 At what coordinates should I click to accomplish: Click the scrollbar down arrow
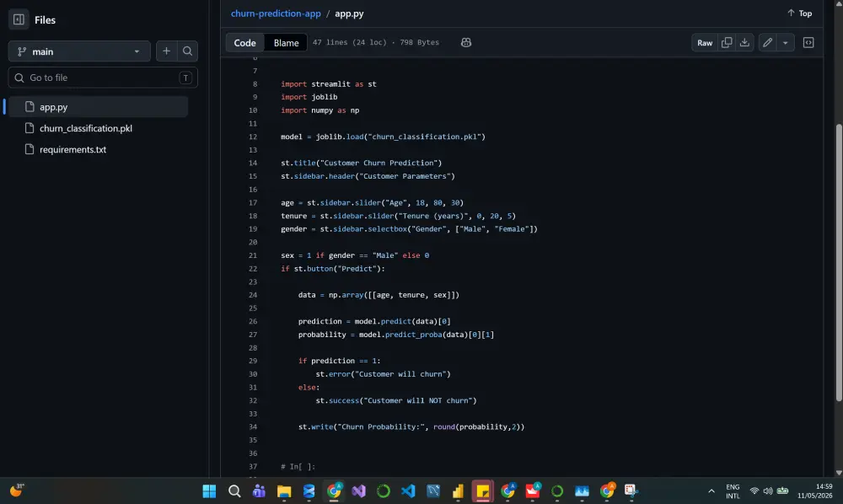(x=839, y=473)
